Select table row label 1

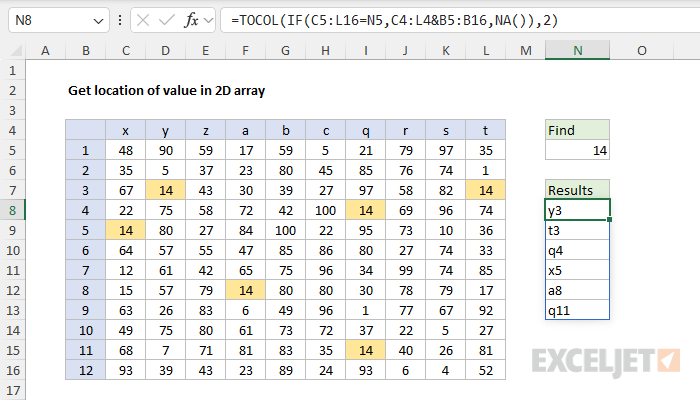[86, 150]
